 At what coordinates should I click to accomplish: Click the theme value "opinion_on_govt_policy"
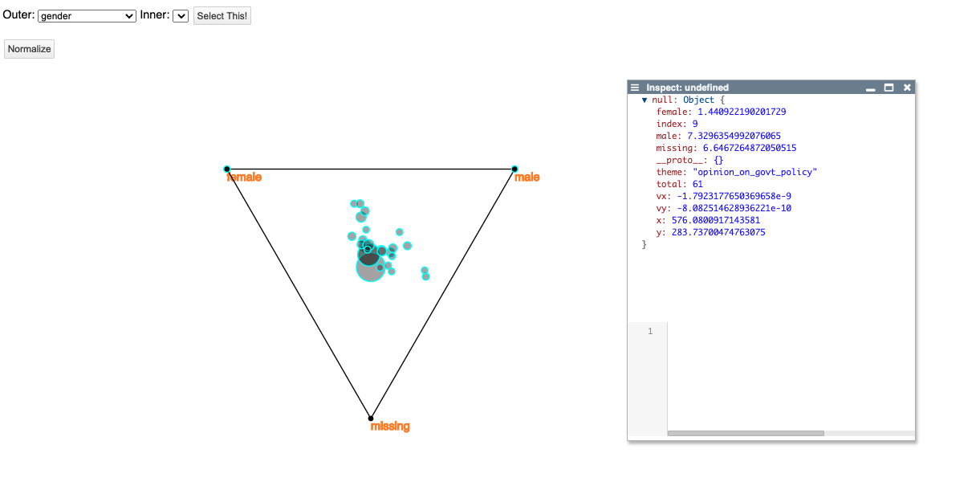[754, 172]
